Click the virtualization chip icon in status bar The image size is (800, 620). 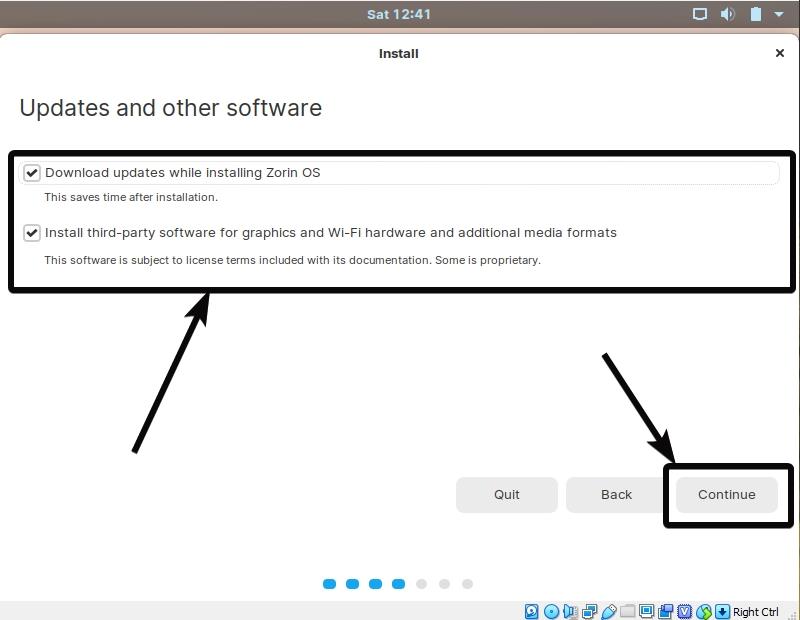(x=683, y=611)
